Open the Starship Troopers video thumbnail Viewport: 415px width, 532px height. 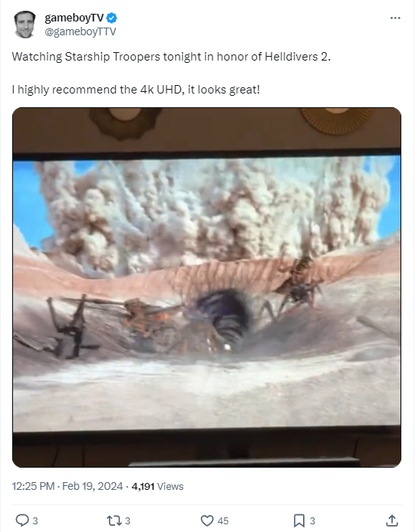(206, 287)
